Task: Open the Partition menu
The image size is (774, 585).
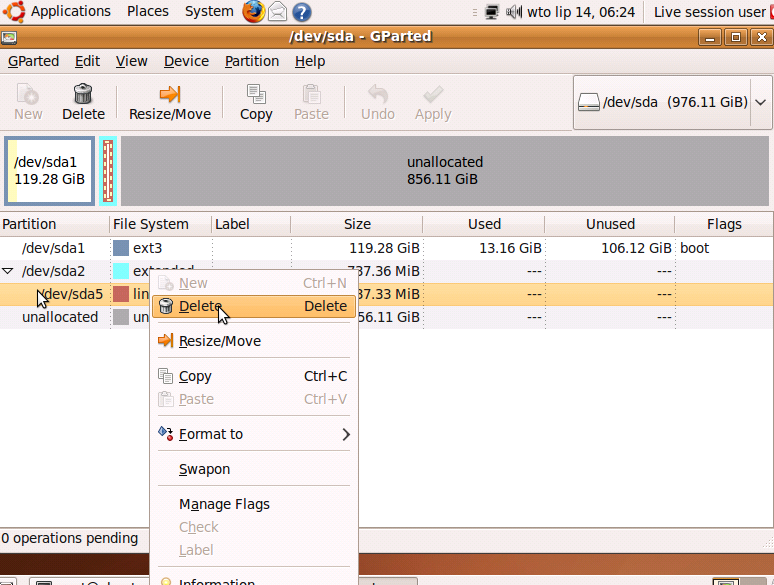Action: (x=252, y=61)
